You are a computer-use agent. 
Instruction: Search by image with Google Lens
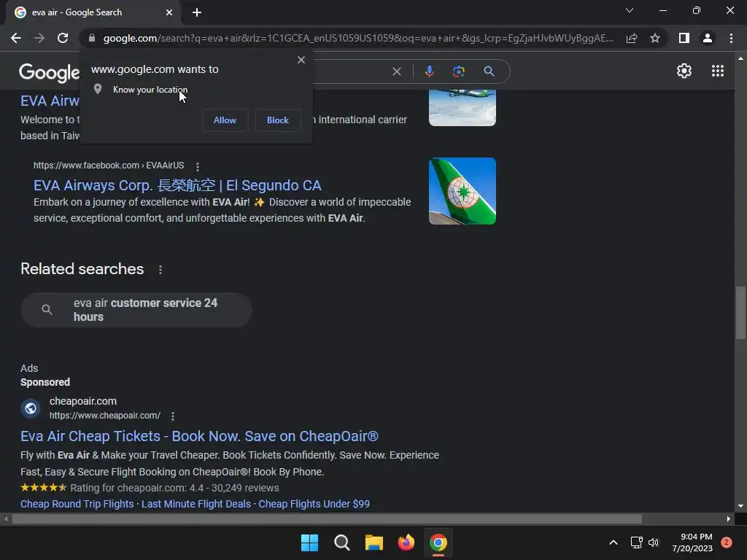[x=458, y=71]
